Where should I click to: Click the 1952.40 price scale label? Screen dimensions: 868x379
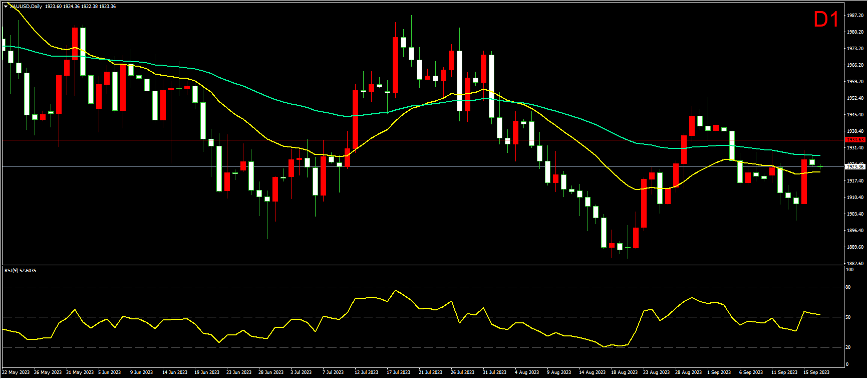click(x=855, y=98)
